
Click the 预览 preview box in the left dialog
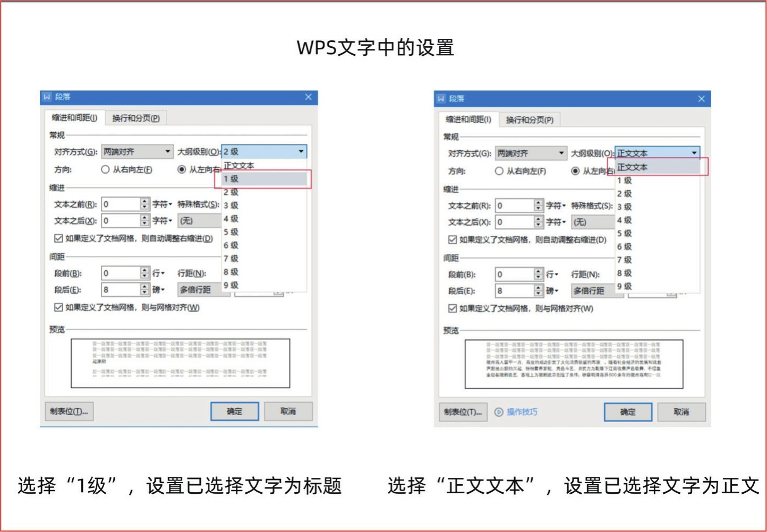coord(181,363)
